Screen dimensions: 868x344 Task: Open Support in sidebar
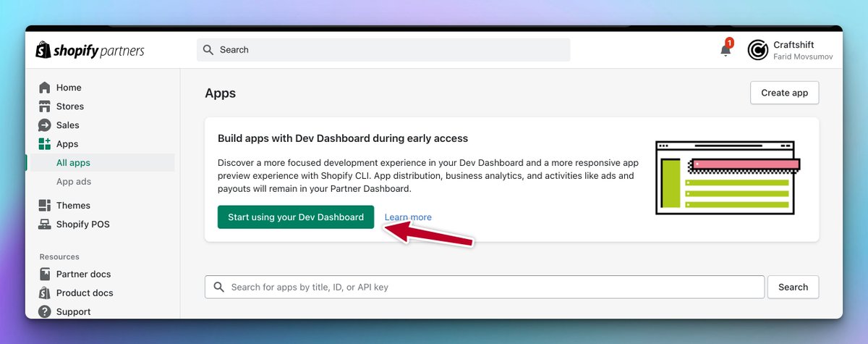[74, 312]
